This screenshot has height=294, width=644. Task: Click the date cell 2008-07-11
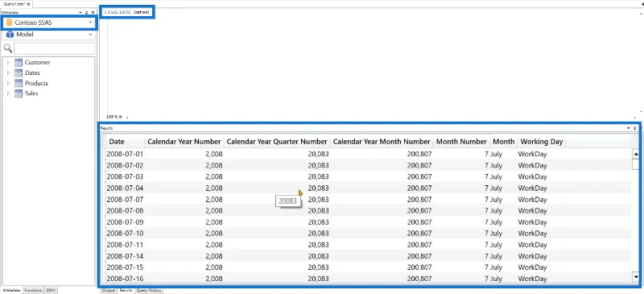pyautogui.click(x=125, y=245)
